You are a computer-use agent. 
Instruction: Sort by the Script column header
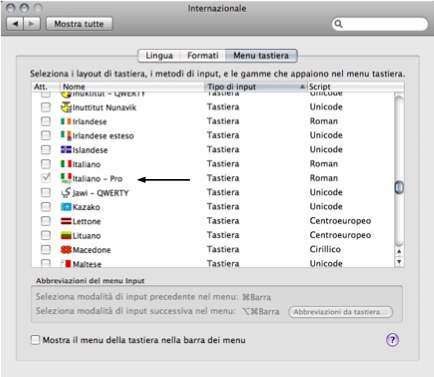(355, 87)
